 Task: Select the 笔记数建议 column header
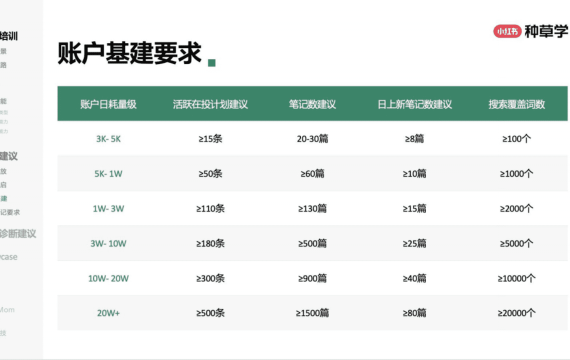313,105
